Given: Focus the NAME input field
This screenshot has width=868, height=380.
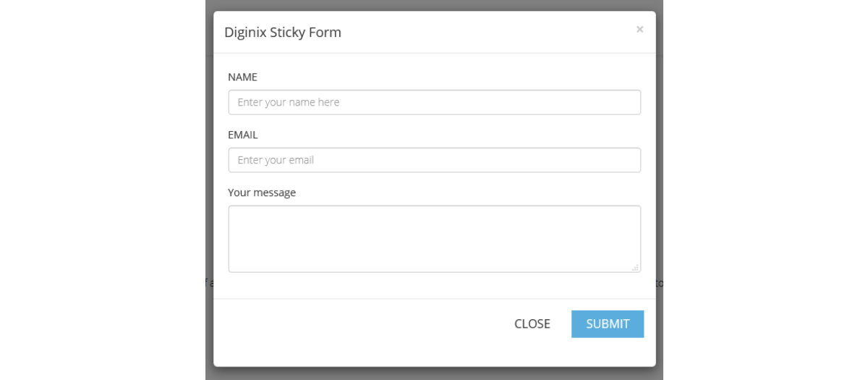Looking at the screenshot, I should pos(434,102).
